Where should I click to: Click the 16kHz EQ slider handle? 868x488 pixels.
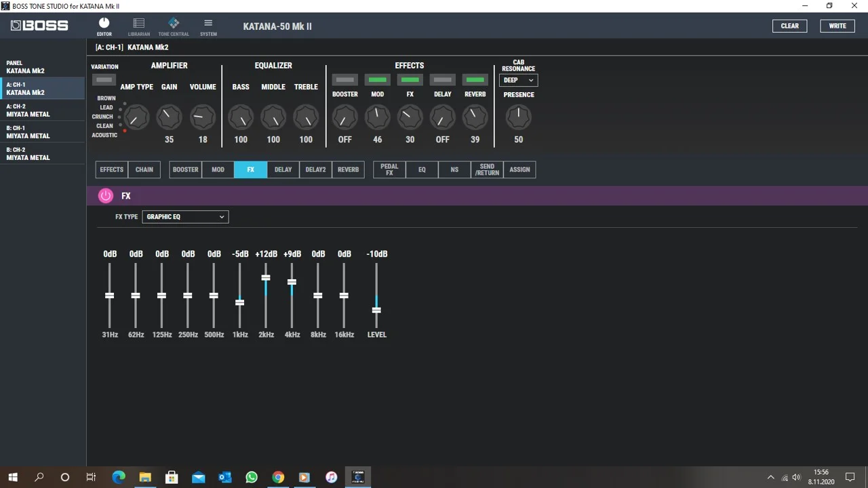pos(344,296)
